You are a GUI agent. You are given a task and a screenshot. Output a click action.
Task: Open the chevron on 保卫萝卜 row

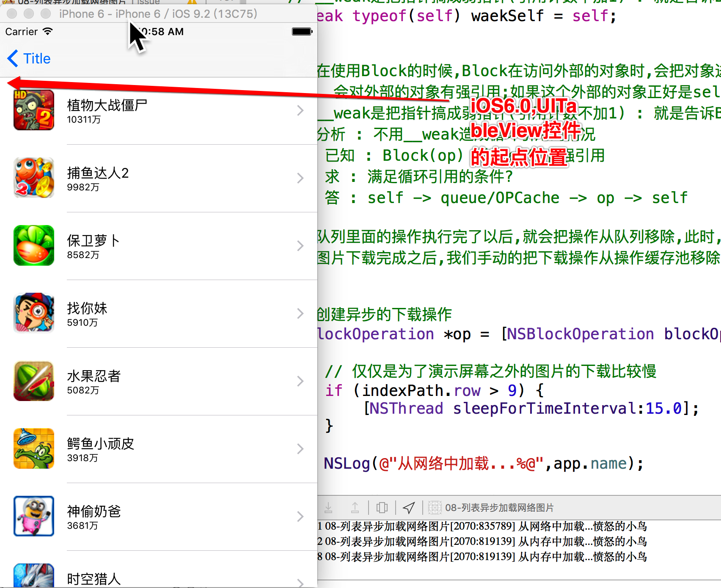[x=300, y=246]
